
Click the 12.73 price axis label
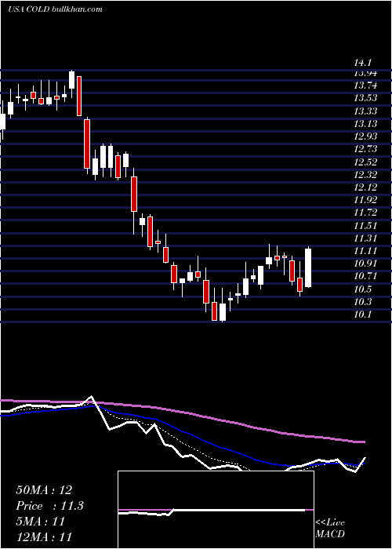(x=365, y=149)
